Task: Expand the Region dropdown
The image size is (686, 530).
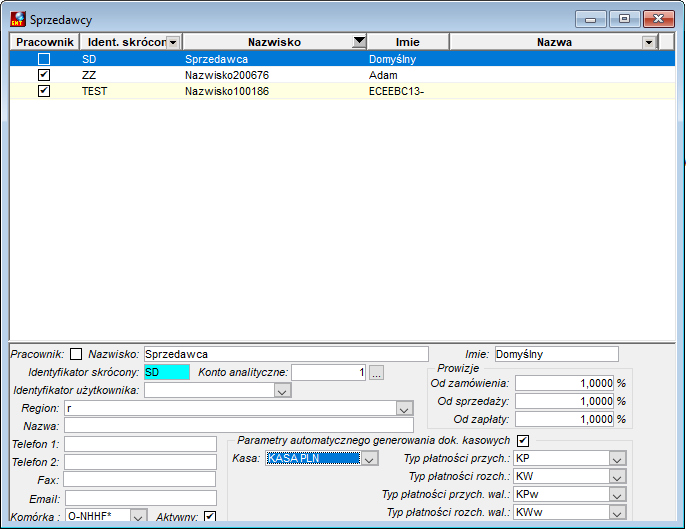Action: pyautogui.click(x=404, y=408)
